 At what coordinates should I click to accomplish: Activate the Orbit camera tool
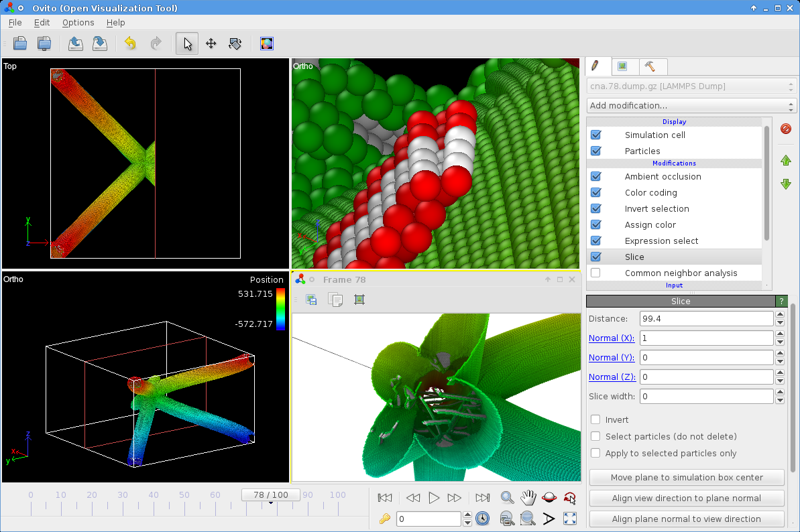tap(549, 497)
